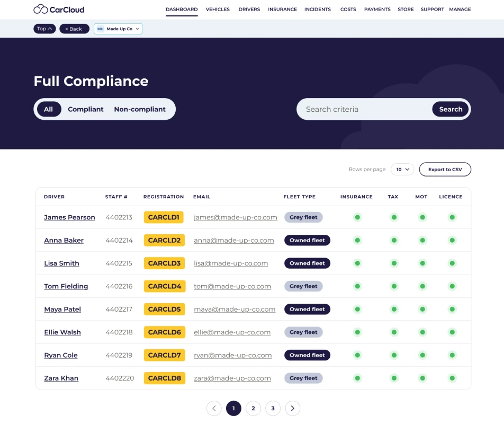This screenshot has height=424, width=504.
Task: Click the Grey fleet badge for James Pearson
Action: tap(303, 217)
